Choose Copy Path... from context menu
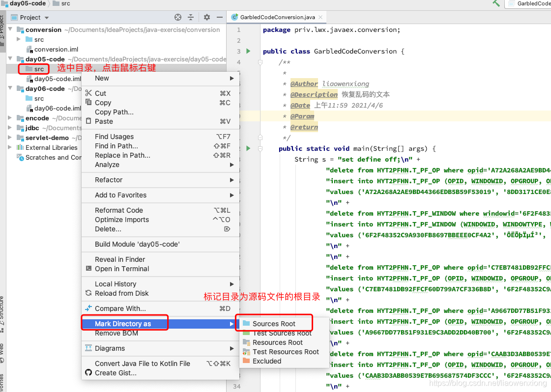The height and width of the screenshot is (392, 551). click(x=160, y=112)
